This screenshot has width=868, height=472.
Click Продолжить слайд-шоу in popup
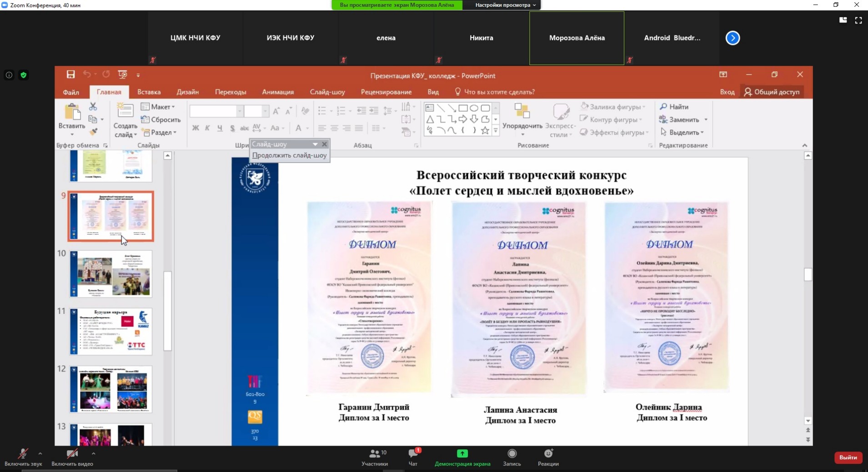click(290, 155)
